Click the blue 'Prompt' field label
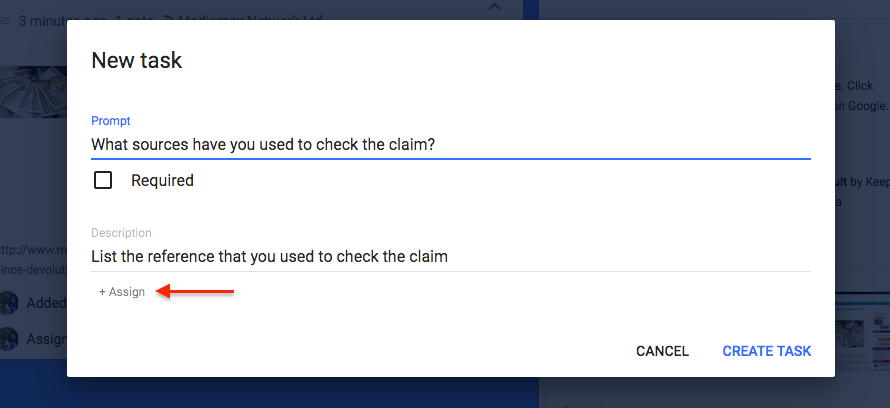Image resolution: width=890 pixels, height=408 pixels. [x=111, y=120]
